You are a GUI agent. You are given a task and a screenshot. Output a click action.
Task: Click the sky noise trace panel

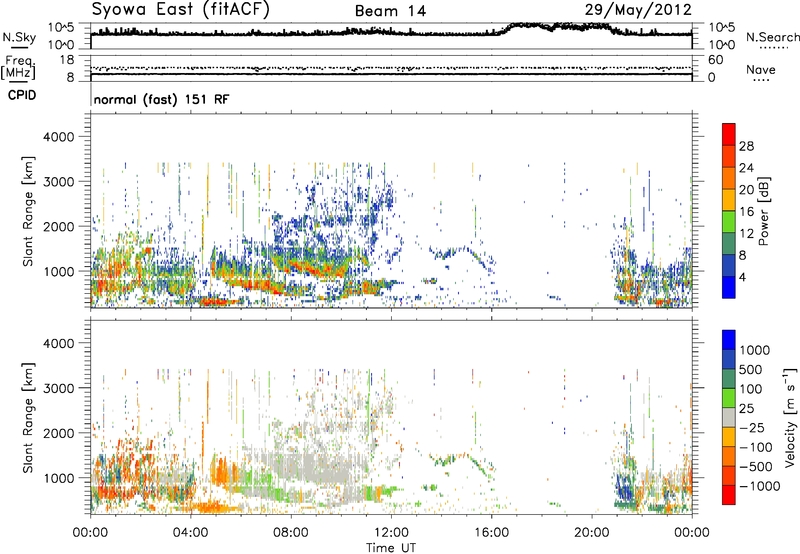(391, 36)
